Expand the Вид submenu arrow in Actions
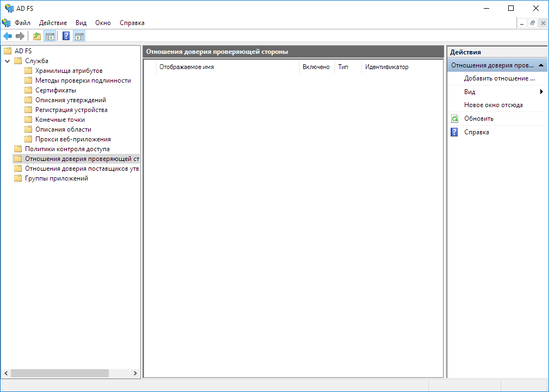549x392 pixels. tap(541, 92)
